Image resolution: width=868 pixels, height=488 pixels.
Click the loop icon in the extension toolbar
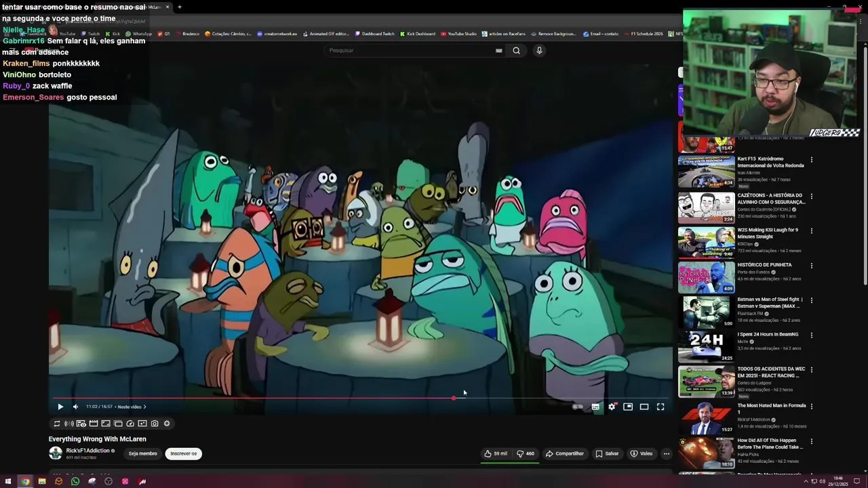coord(57,424)
